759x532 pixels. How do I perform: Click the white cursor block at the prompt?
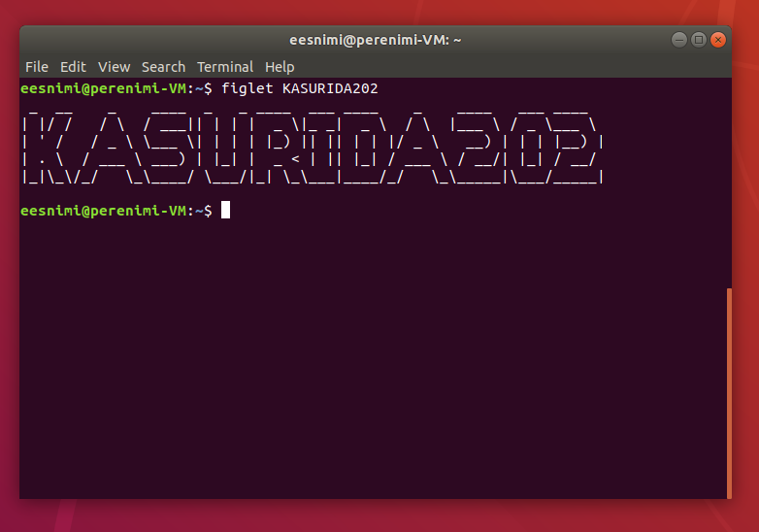point(225,211)
